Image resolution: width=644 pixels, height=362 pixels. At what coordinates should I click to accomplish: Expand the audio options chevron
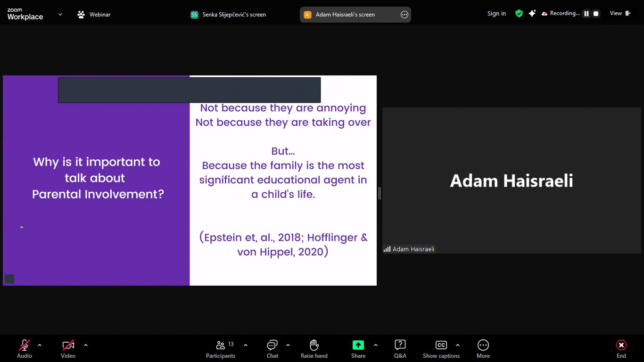point(40,345)
